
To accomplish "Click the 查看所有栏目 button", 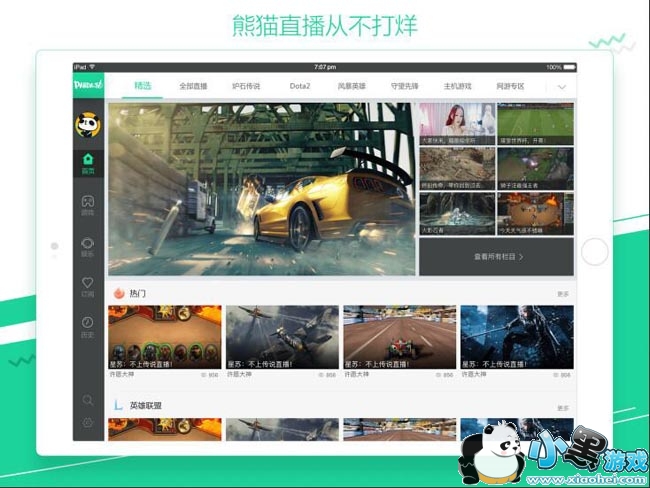I will pos(497,257).
